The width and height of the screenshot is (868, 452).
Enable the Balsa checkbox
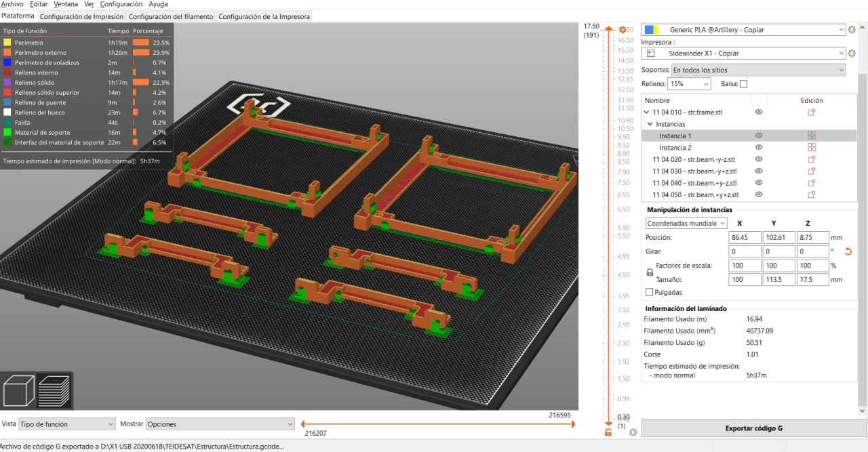click(743, 84)
